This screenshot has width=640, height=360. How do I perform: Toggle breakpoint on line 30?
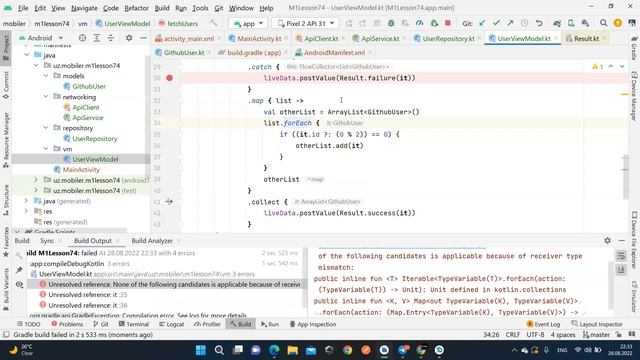click(169, 78)
